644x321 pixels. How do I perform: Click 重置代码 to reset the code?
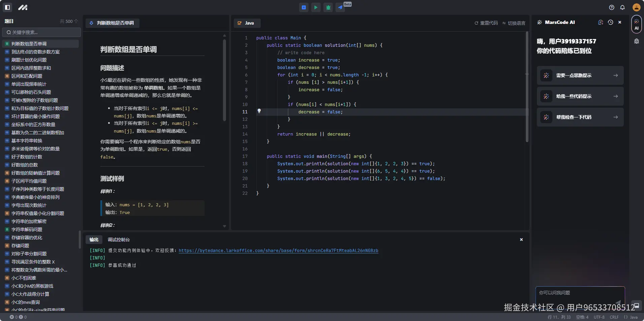(x=486, y=23)
